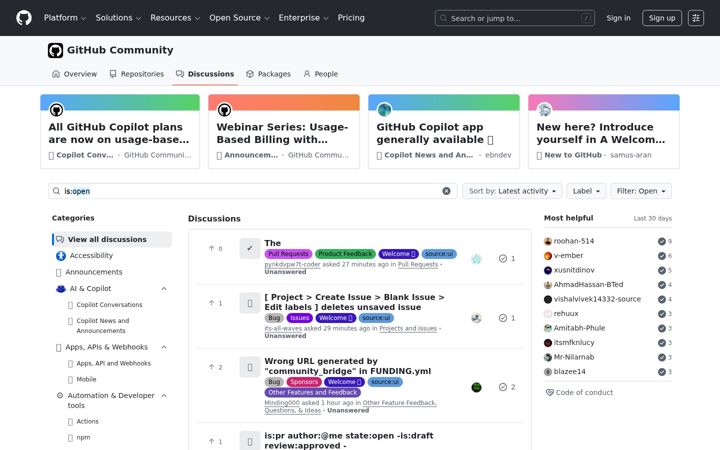Viewport: 720px width, 450px height.
Task: Upvote the 'Wrong URL generated' discussion
Action: point(215,367)
